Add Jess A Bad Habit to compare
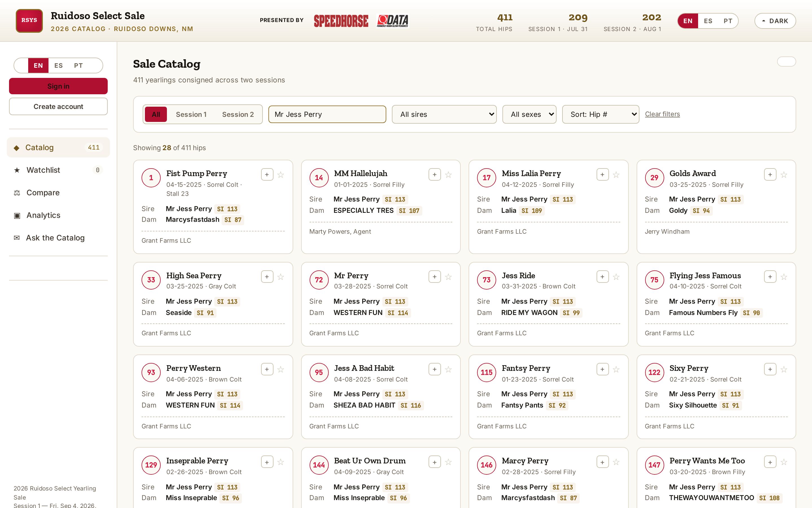 coord(434,370)
